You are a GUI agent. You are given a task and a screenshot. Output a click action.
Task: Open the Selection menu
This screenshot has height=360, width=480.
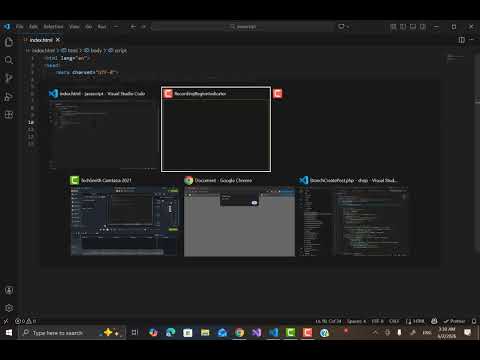[53, 27]
